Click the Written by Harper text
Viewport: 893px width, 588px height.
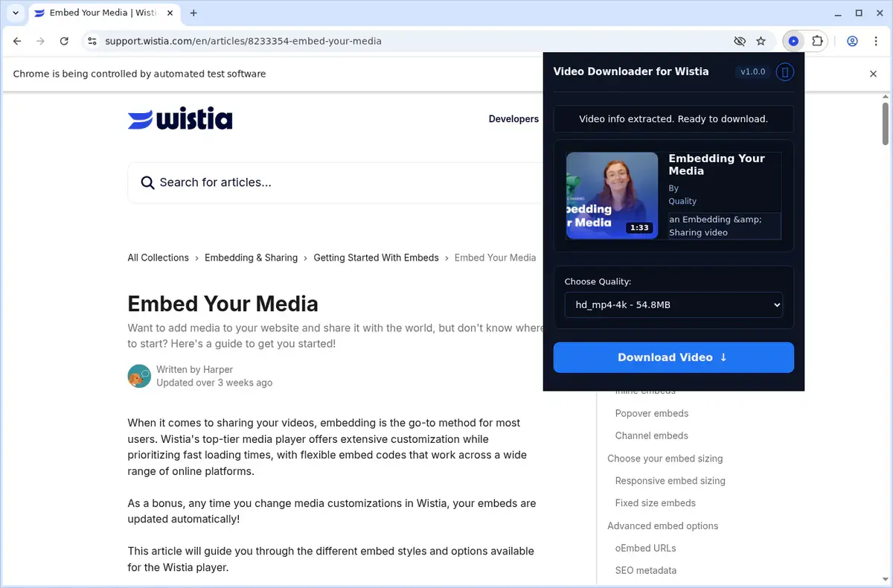click(x=194, y=369)
